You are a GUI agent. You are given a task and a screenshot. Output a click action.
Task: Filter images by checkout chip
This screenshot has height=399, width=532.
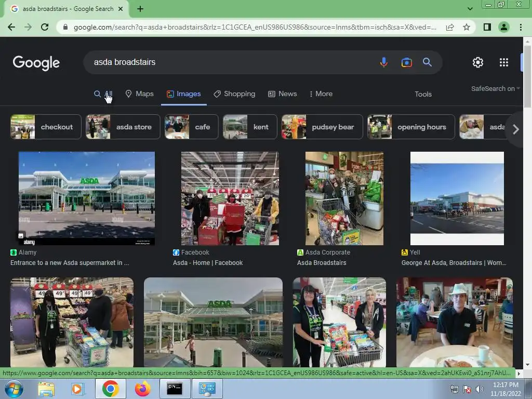[x=46, y=127]
